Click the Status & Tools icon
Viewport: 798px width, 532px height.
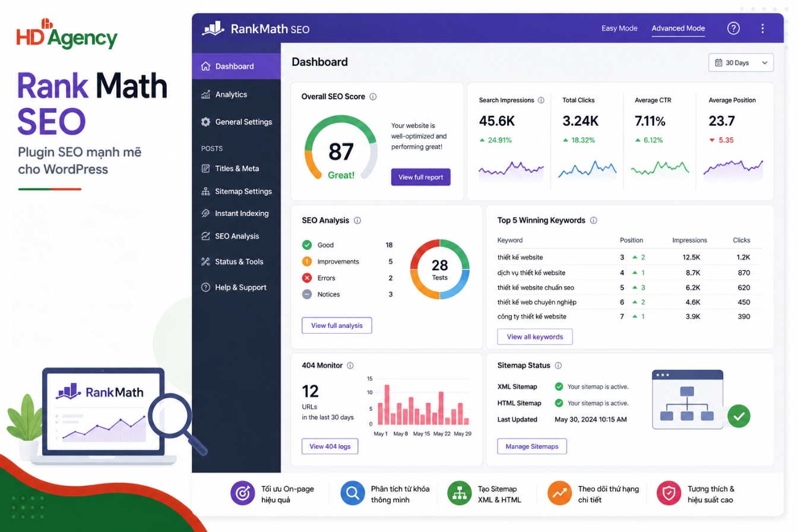point(206,261)
